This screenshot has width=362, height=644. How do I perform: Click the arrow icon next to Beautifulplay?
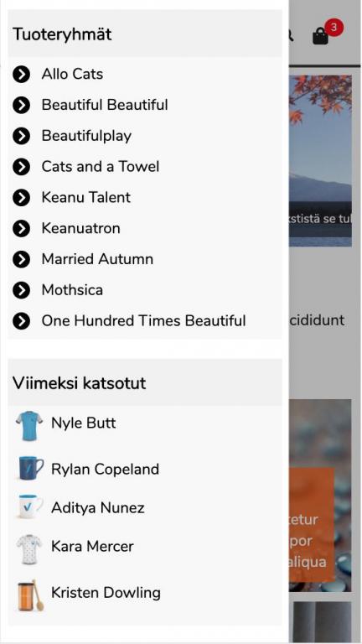pyautogui.click(x=21, y=136)
